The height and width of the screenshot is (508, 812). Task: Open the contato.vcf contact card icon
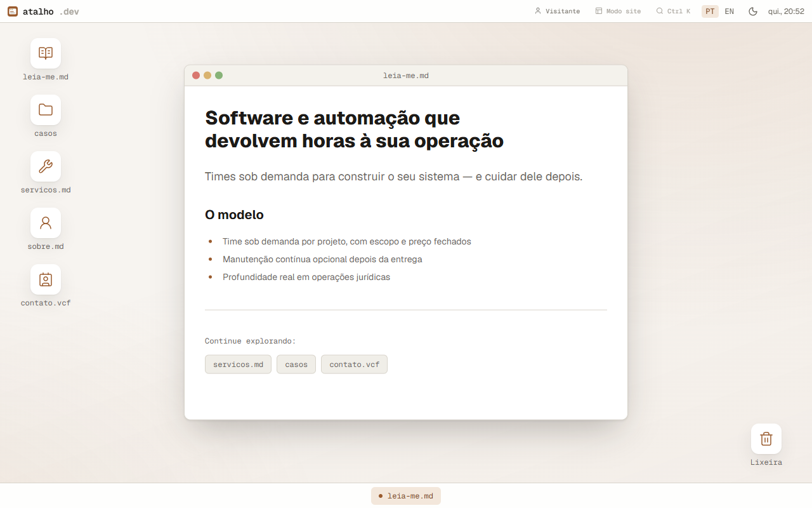[46, 279]
